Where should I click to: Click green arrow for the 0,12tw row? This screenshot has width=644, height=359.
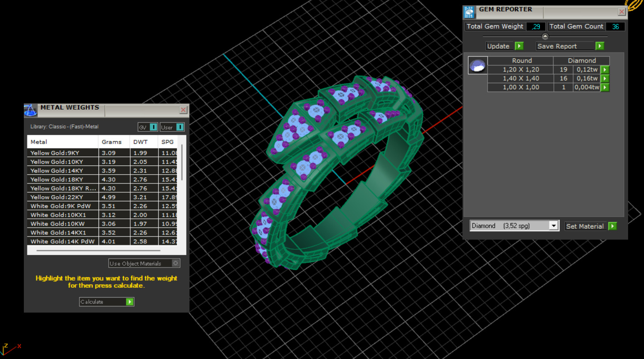pyautogui.click(x=605, y=70)
